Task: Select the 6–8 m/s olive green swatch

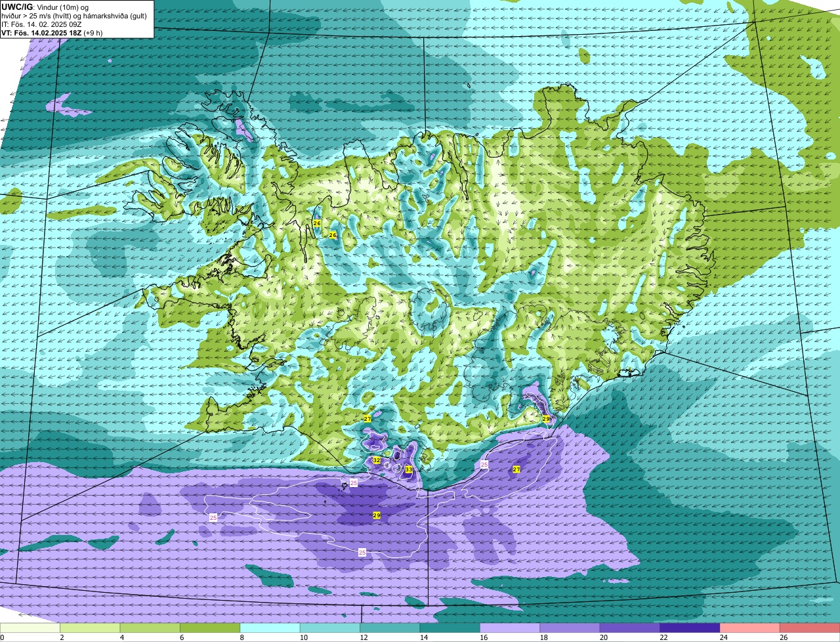Action: click(210, 628)
